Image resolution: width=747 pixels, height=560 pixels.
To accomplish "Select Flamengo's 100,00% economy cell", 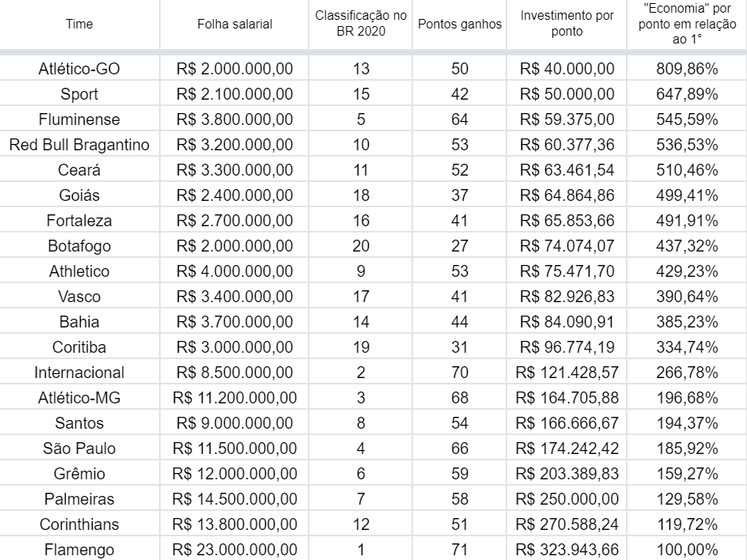I will click(687, 550).
